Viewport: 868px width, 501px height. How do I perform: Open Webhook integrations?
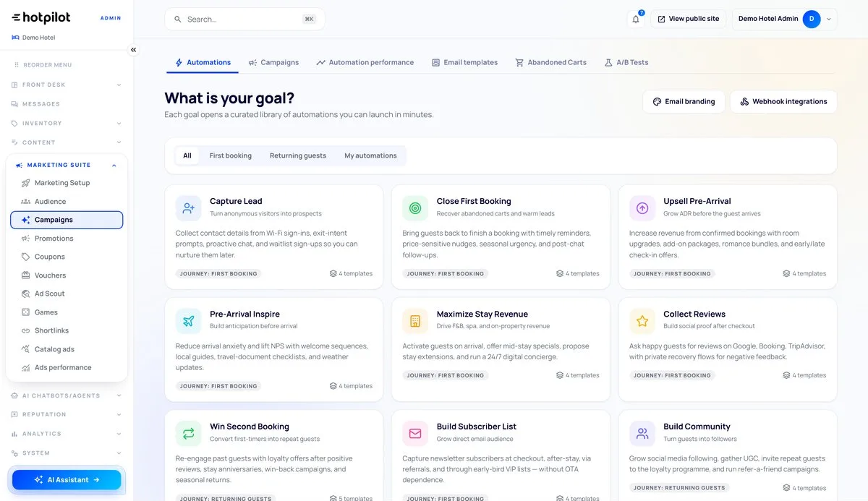coord(783,101)
